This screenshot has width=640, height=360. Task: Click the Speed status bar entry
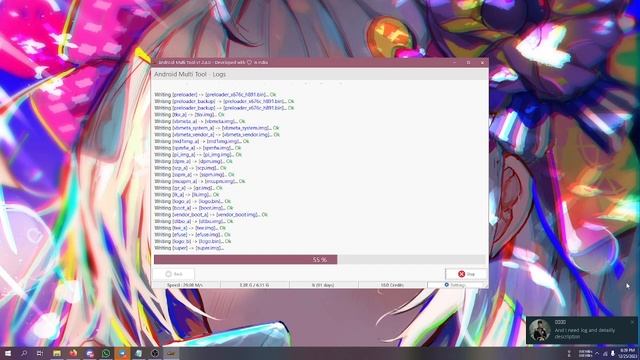tap(186, 285)
